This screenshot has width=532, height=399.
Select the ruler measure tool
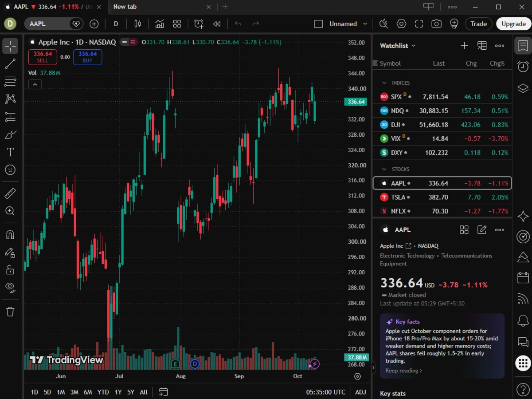(x=10, y=193)
